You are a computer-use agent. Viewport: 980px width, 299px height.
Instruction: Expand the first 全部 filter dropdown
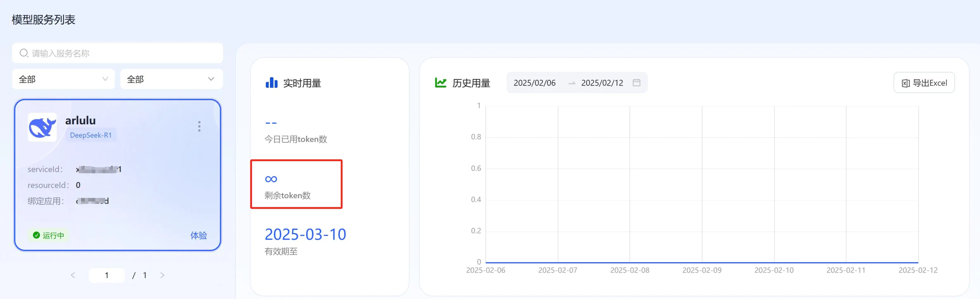(64, 79)
